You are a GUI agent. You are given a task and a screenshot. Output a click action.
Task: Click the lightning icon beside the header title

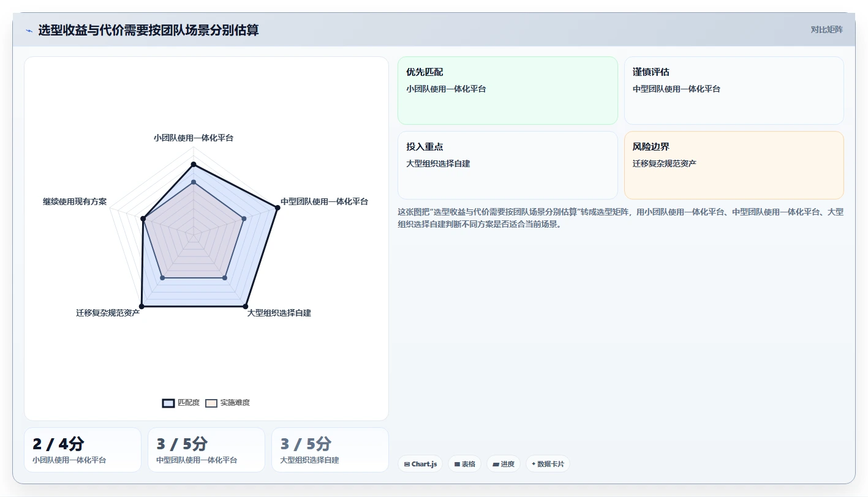click(29, 31)
